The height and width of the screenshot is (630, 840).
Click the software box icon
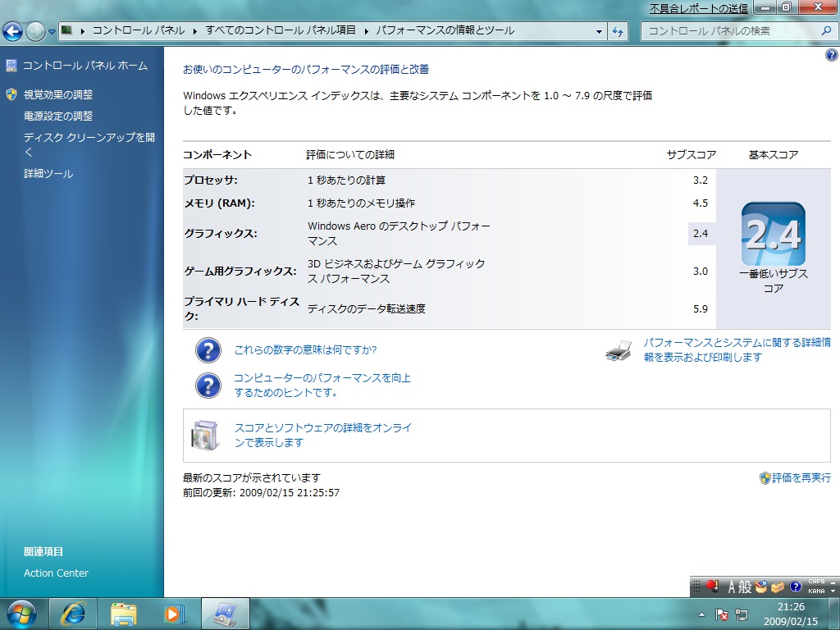tap(205, 435)
